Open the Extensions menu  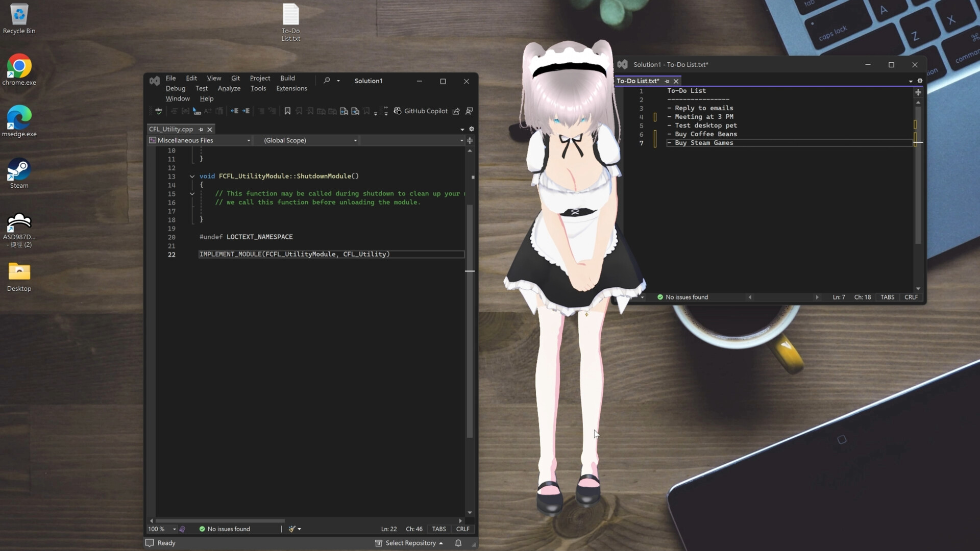pos(291,88)
